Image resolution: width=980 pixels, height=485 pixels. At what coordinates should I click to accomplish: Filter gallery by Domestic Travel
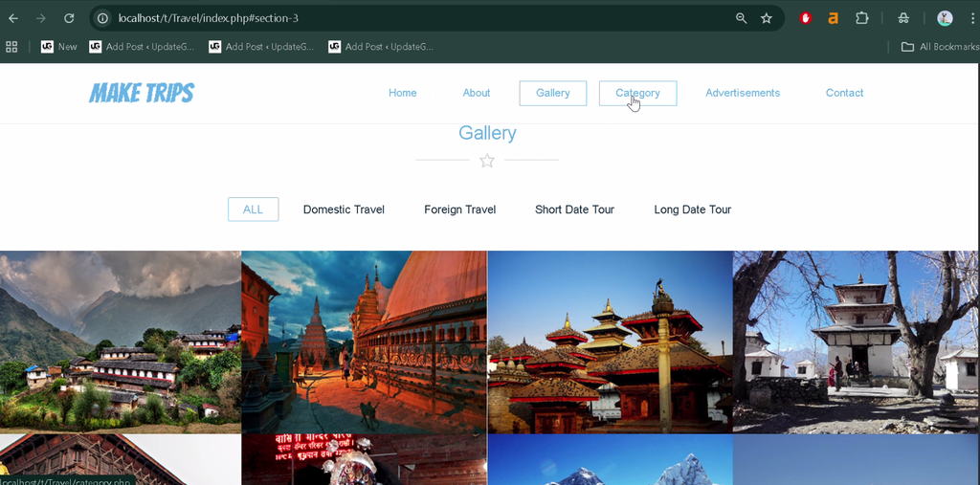(x=344, y=210)
